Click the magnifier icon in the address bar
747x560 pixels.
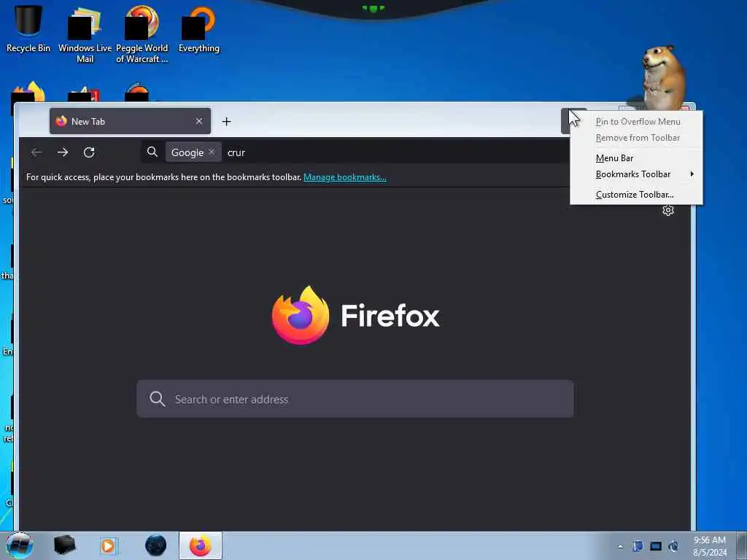tap(152, 152)
